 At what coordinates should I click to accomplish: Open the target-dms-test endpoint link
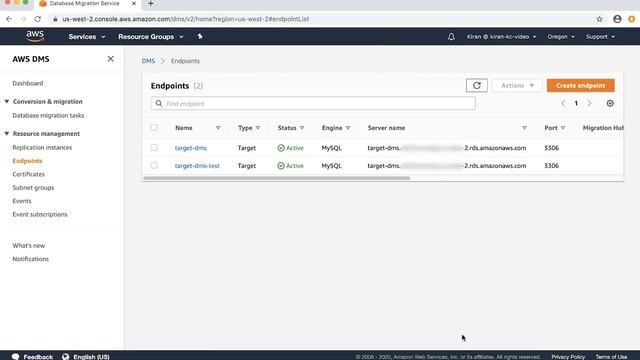[197, 166]
